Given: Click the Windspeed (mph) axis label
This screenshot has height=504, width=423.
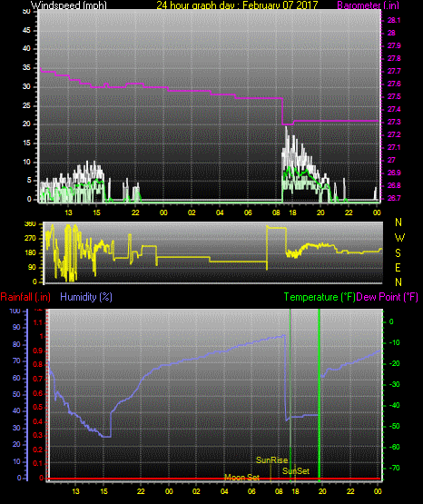Looking at the screenshot, I should [68, 5].
